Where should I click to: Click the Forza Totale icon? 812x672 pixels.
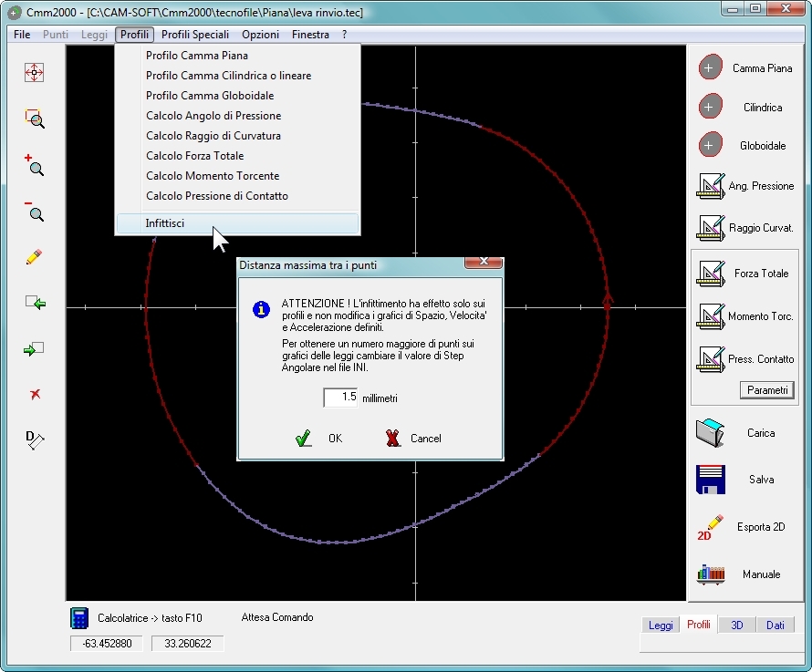point(711,274)
